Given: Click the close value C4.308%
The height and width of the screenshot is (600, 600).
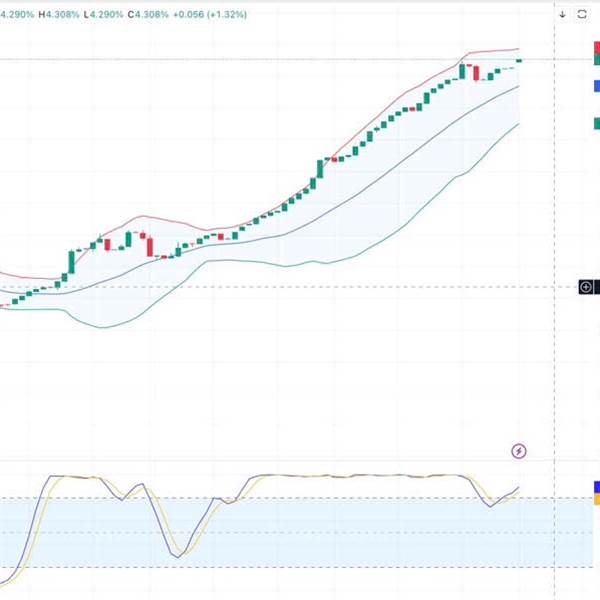Looking at the screenshot, I should [148, 15].
